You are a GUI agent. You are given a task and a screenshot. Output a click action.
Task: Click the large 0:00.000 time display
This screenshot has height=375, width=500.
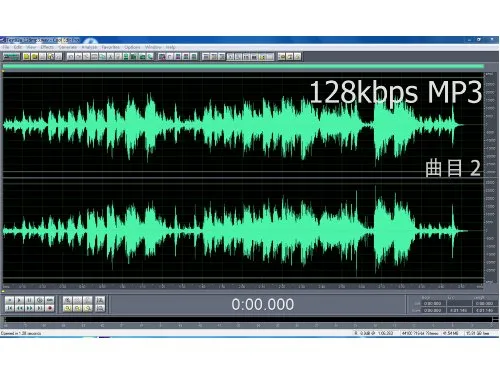click(x=263, y=304)
